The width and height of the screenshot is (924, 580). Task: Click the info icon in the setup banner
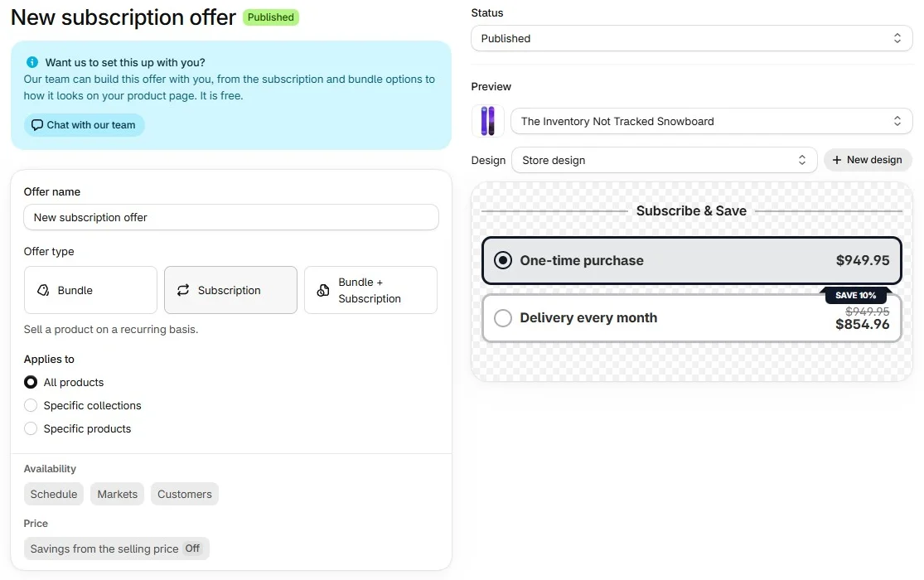32,62
